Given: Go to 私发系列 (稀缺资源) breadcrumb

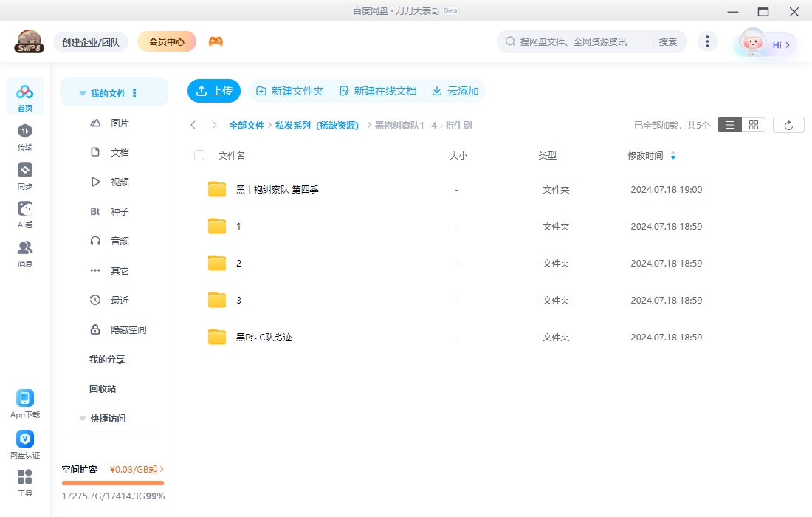Looking at the screenshot, I should (317, 125).
